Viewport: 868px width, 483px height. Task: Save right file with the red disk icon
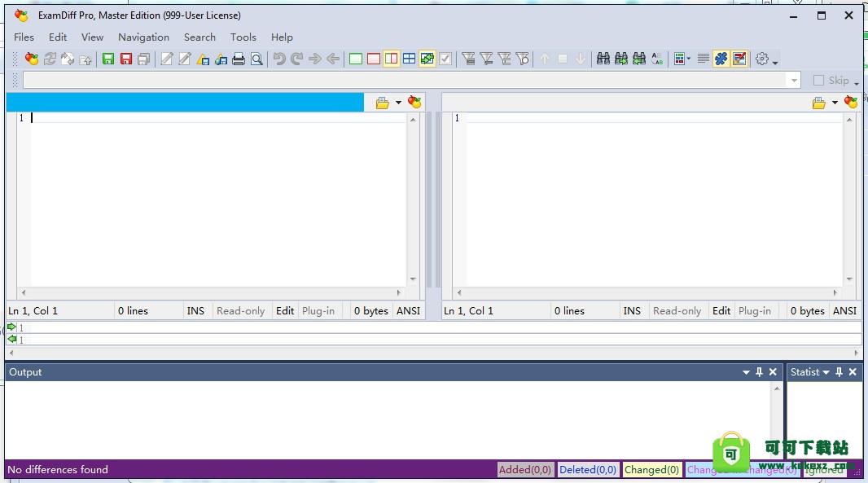click(125, 59)
